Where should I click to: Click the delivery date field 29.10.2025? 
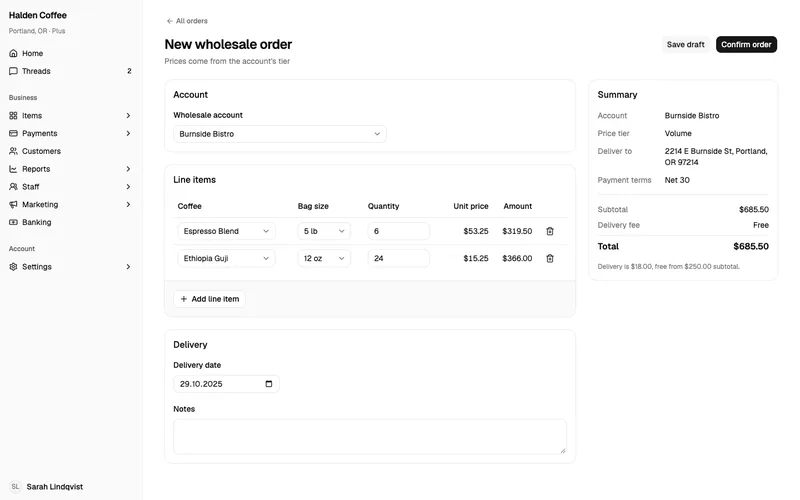(226, 384)
